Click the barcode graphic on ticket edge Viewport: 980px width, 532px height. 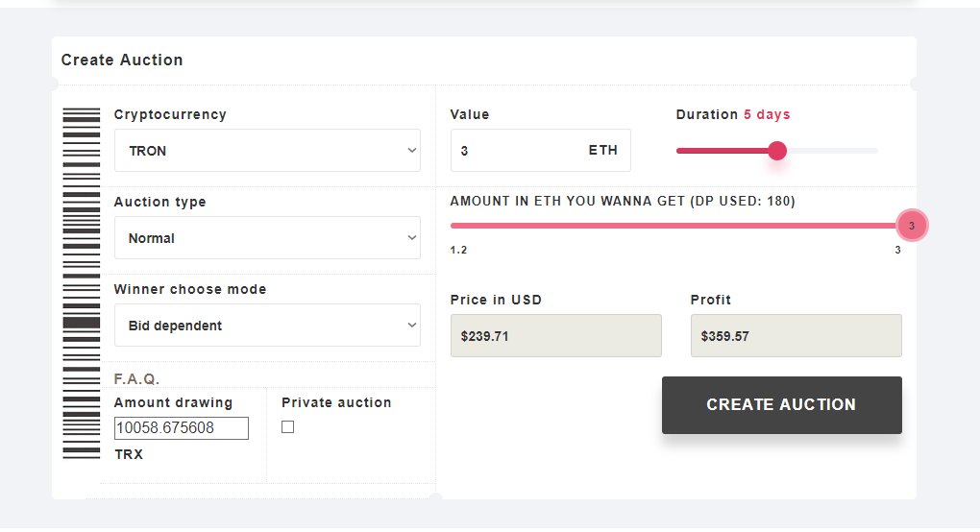82,283
